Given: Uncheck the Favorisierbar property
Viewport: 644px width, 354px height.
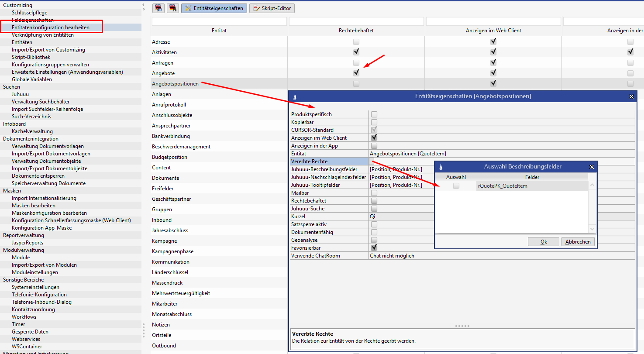Looking at the screenshot, I should 374,248.
